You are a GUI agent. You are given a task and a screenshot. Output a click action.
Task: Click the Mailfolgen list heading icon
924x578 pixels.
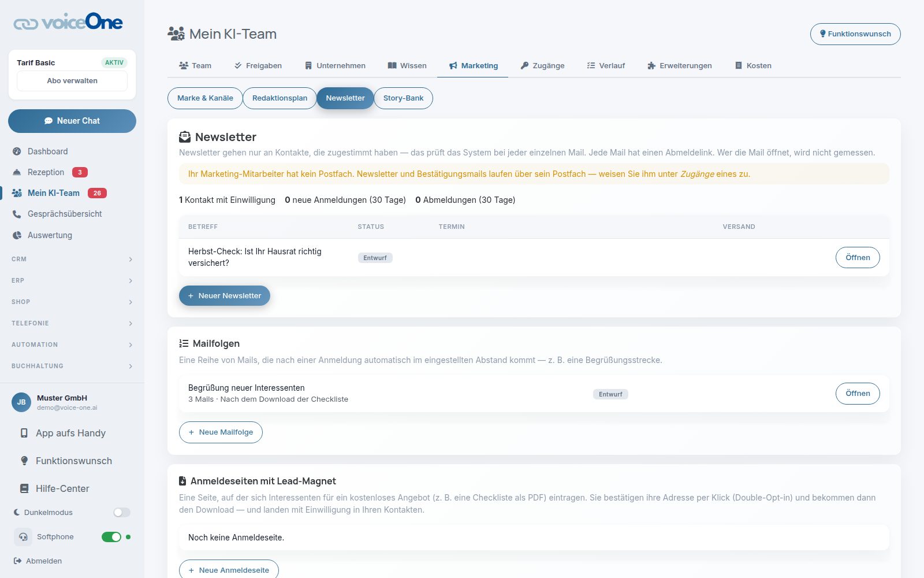pyautogui.click(x=184, y=343)
